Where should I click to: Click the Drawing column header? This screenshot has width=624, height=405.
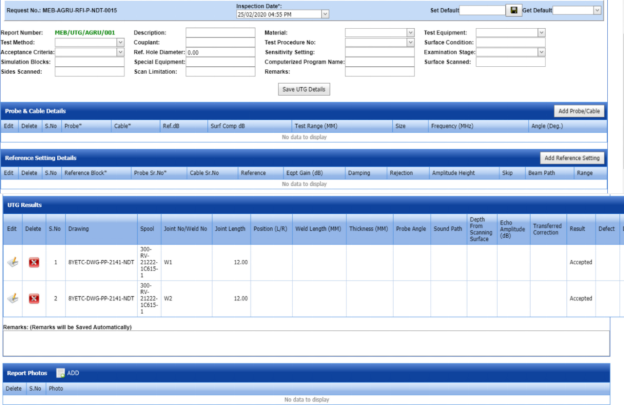point(78,229)
